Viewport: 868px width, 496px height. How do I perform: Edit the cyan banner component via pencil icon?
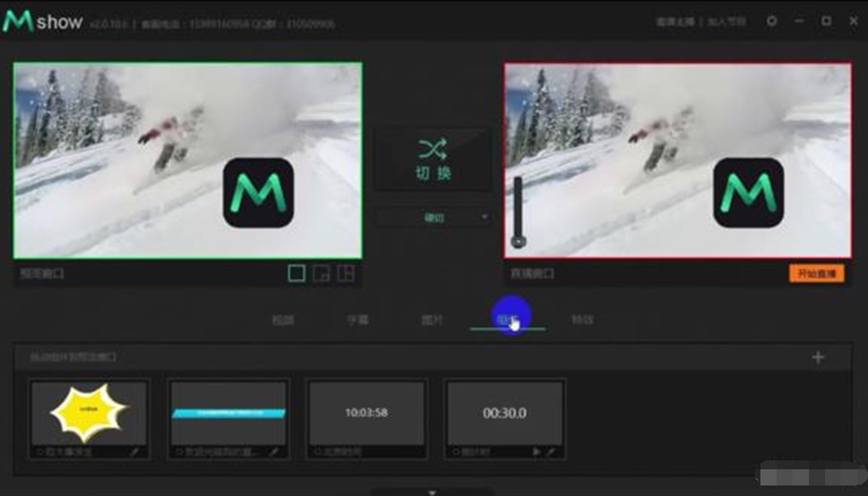pos(273,451)
